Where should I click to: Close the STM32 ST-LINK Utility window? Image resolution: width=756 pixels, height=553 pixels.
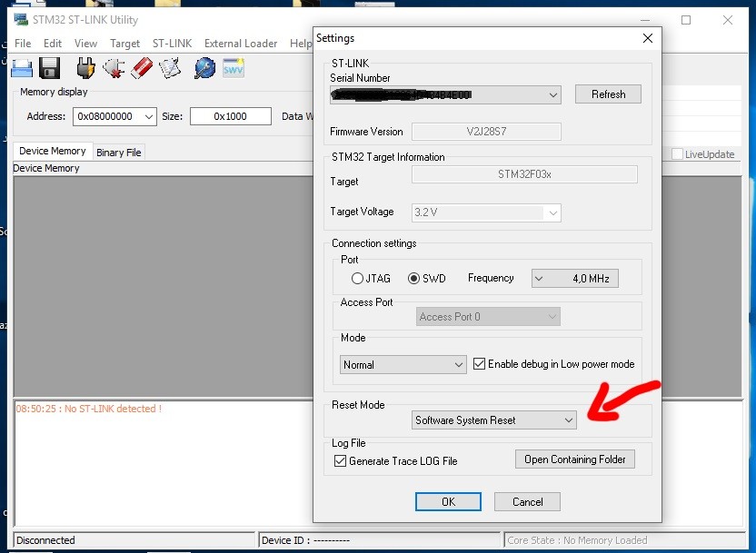click(728, 20)
